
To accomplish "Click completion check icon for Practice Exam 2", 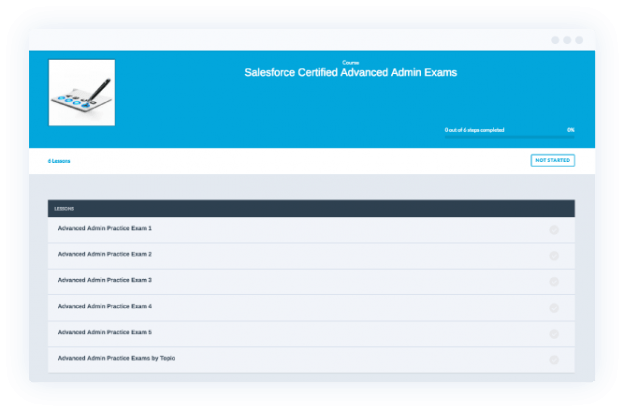I will pyautogui.click(x=554, y=256).
